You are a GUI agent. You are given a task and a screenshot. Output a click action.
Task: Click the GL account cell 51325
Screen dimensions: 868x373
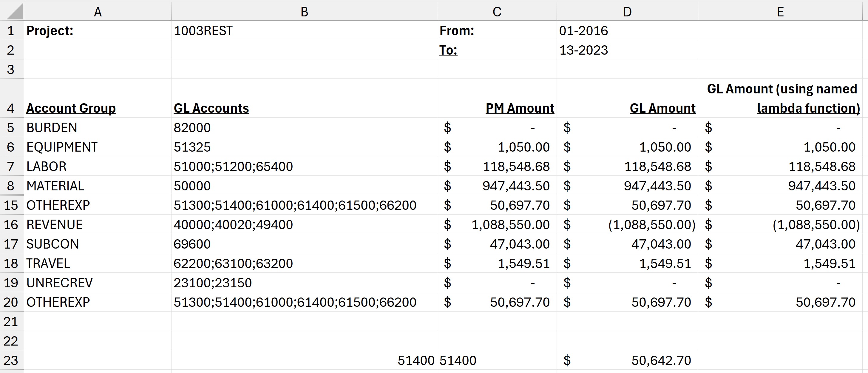[x=304, y=147]
